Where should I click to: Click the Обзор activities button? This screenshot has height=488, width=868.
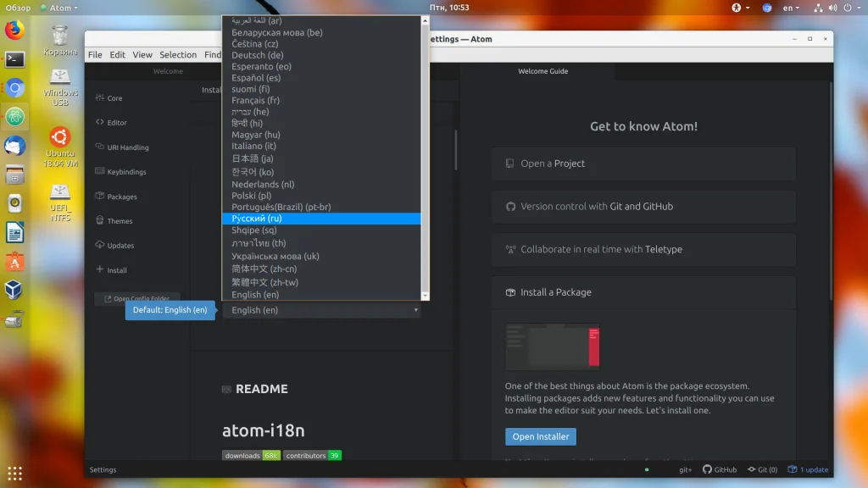tap(18, 8)
